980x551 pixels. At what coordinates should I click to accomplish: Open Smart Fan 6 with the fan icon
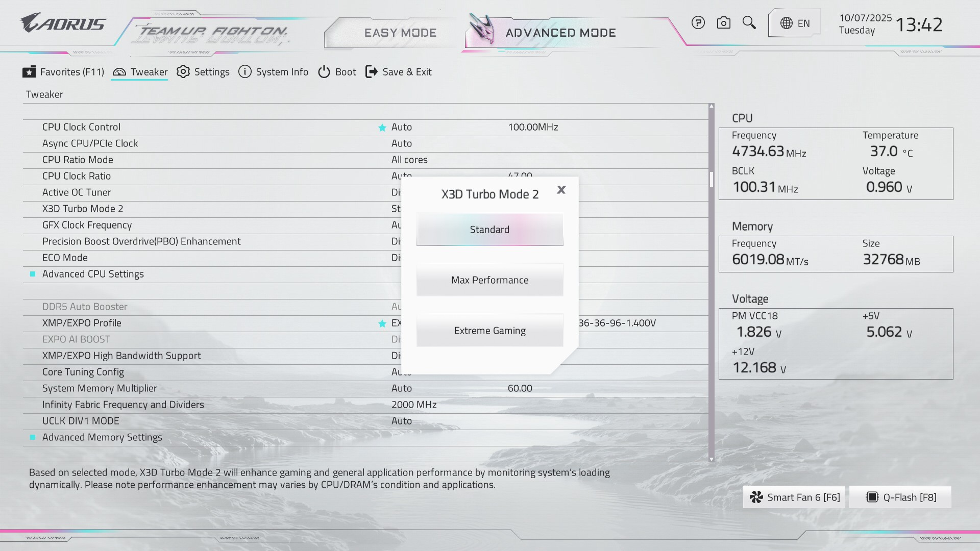coord(793,496)
